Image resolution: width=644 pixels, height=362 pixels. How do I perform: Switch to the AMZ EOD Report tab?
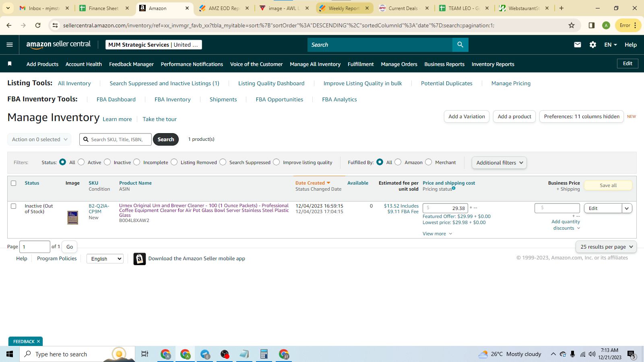224,8
